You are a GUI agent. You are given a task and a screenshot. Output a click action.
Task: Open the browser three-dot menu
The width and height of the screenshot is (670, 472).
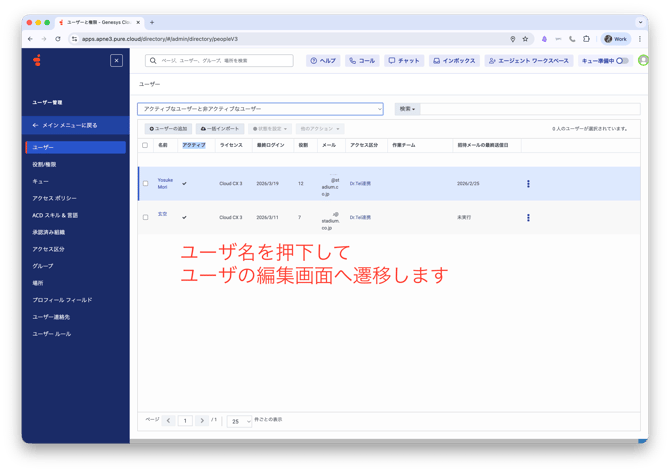coord(640,39)
